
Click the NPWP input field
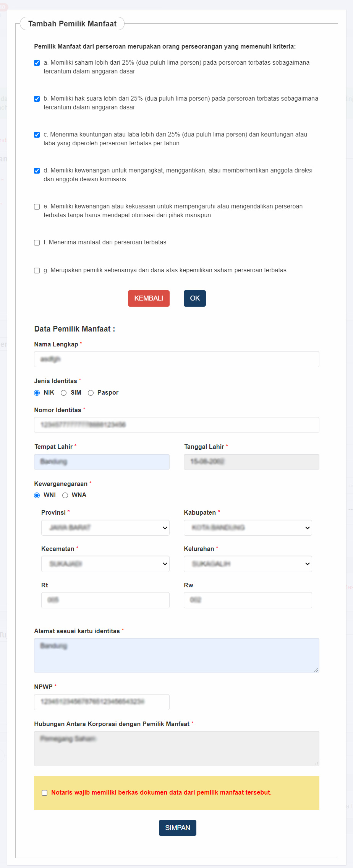(x=102, y=702)
